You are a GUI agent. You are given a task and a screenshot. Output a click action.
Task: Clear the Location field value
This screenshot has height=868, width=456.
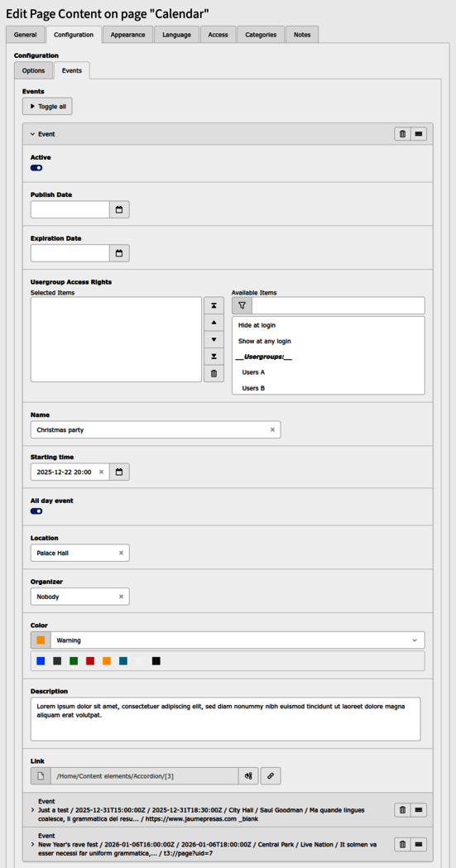pyautogui.click(x=121, y=553)
